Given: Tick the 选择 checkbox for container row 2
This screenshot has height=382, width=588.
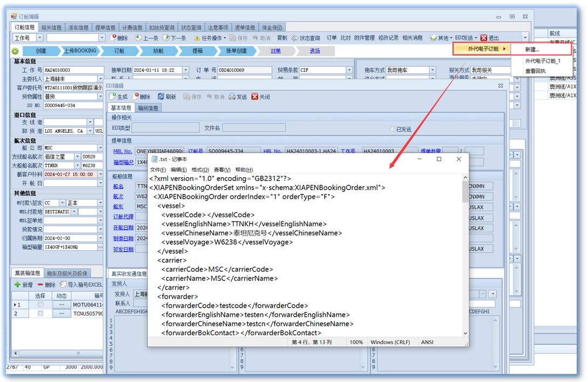Looking at the screenshot, I should coord(40,314).
